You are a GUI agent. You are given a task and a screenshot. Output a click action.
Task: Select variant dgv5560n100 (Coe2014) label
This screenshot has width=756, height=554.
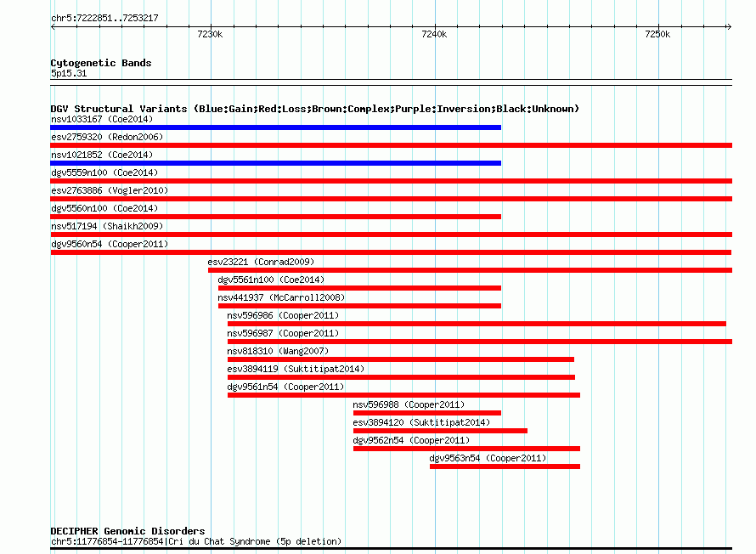pos(104,208)
